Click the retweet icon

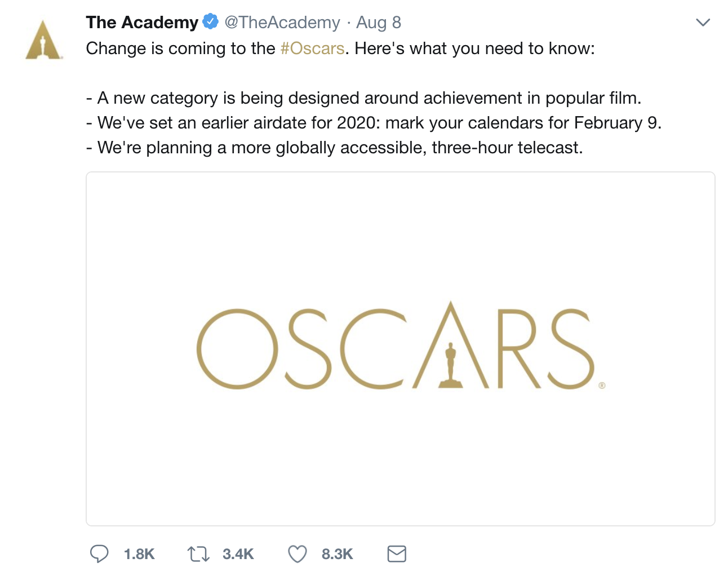(197, 554)
